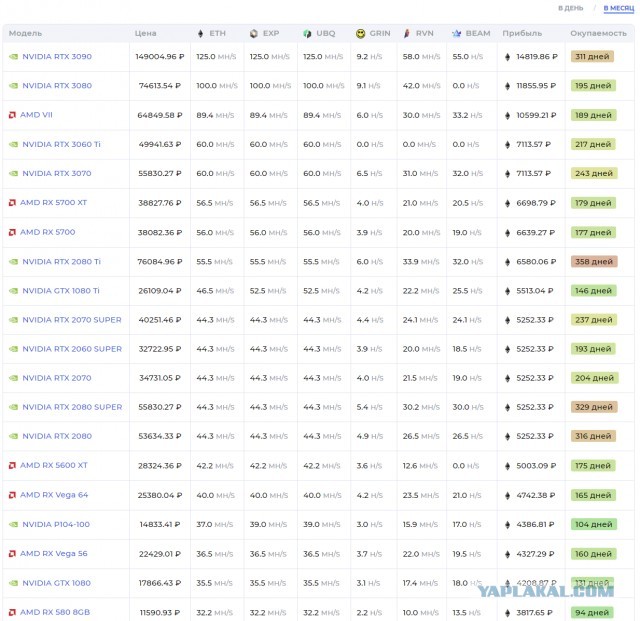Viewport: 640px width, 621px height.
Task: Click the Ethereum icon in the header
Action: pos(200,33)
